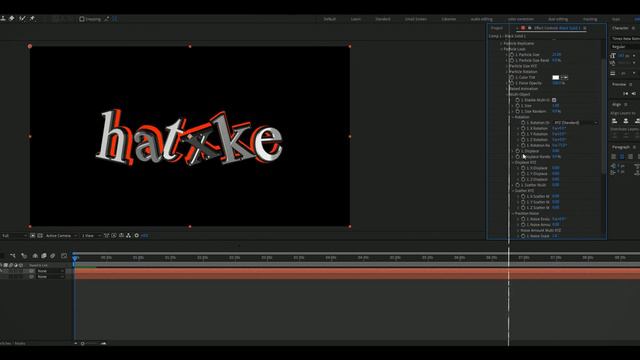This screenshot has height=360, width=640.
Task: Select left align text in Paragraph panel
Action: (613, 157)
